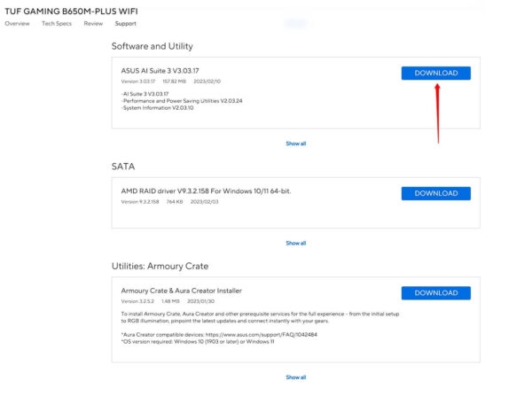
Task: Open the Aura Creator compatible devices FAQ URL
Action: [216, 337]
